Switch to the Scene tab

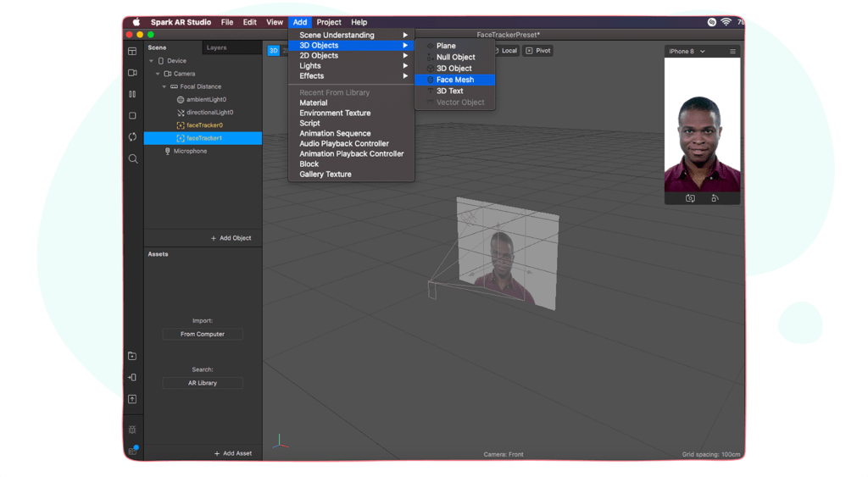(x=157, y=47)
